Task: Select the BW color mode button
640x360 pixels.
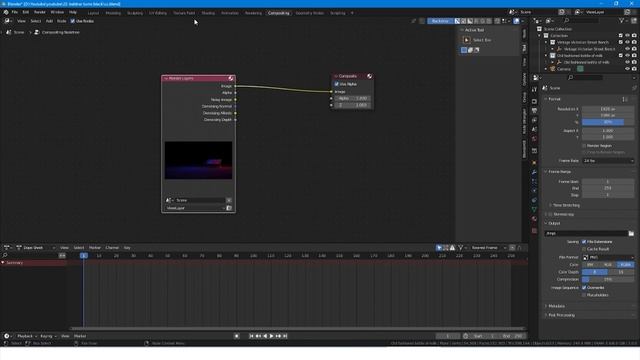Action: 591,265
